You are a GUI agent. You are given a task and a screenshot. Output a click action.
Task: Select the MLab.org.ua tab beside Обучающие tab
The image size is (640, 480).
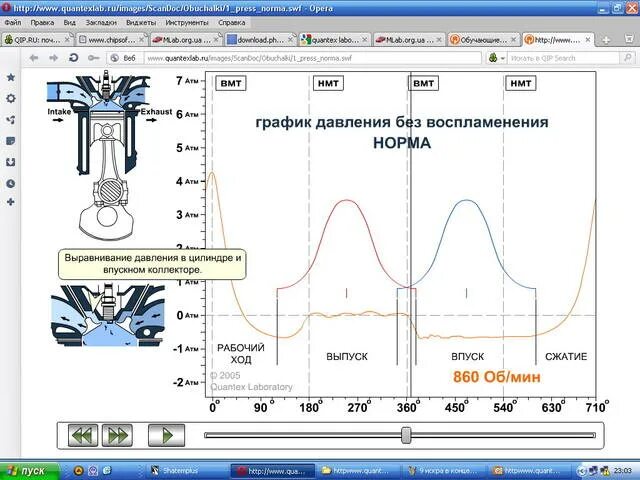(x=409, y=40)
